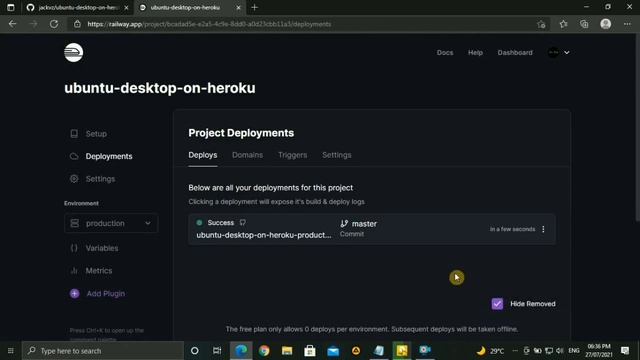Screen dimensions: 640x360
Task: Close the ubuntu-desktop-on-heroku Railway tab
Action: tap(238, 7)
